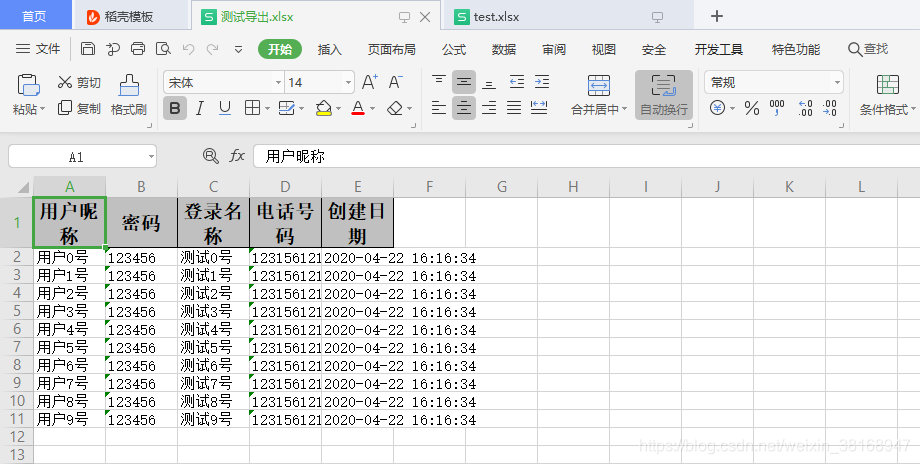
Task: Click the Paste clipboard icon
Action: (28, 85)
